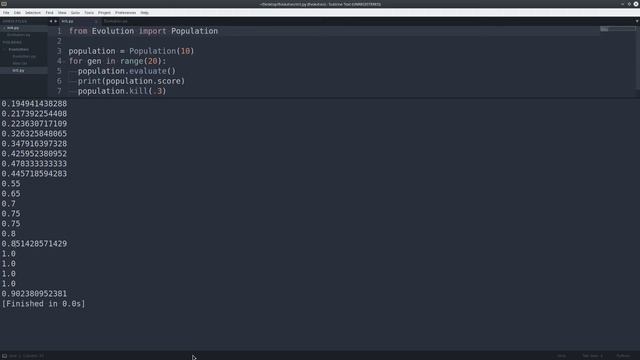
Task: Click 'range(20)' in the code
Action: 141,61
